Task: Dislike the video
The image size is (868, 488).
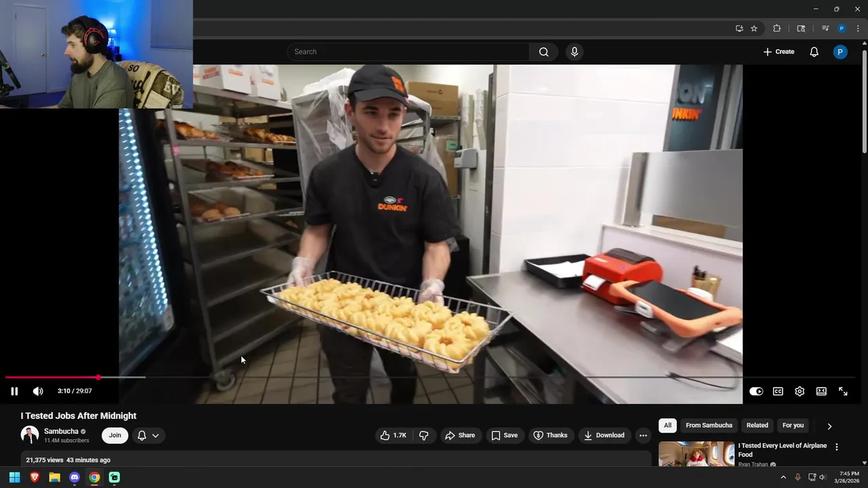Action: pos(424,435)
